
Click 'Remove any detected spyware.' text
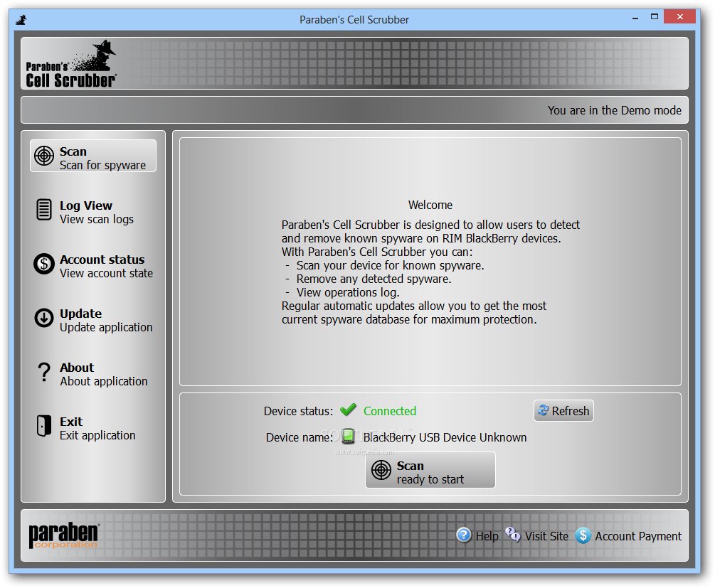[374, 279]
